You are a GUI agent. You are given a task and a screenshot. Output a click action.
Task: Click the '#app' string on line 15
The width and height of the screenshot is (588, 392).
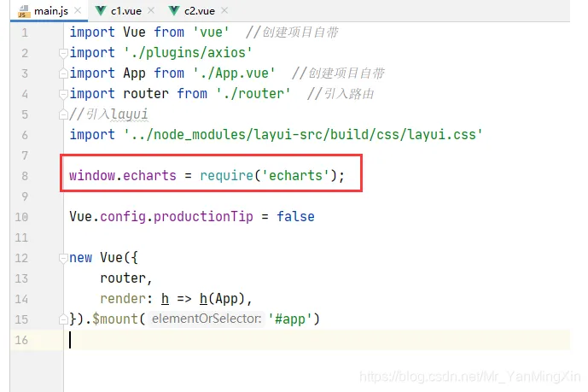pyautogui.click(x=290, y=319)
